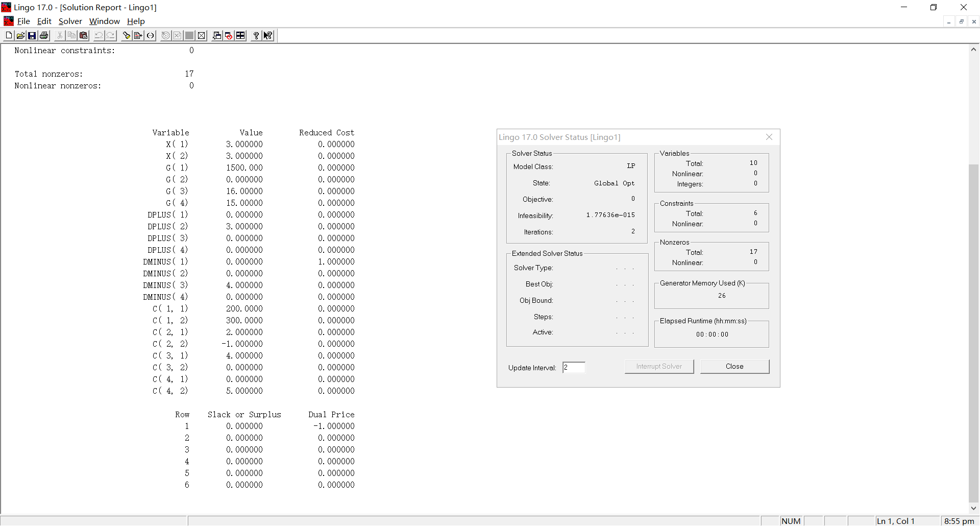The image size is (980, 526).
Task: Open Help topics question mark icon
Action: click(256, 36)
